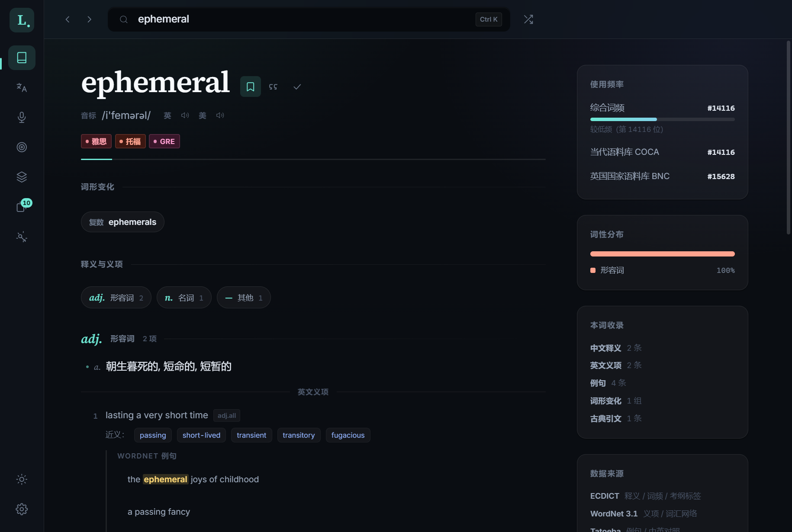Select the 托福 tag
Viewport: 792px width, 532px height.
coord(130,141)
